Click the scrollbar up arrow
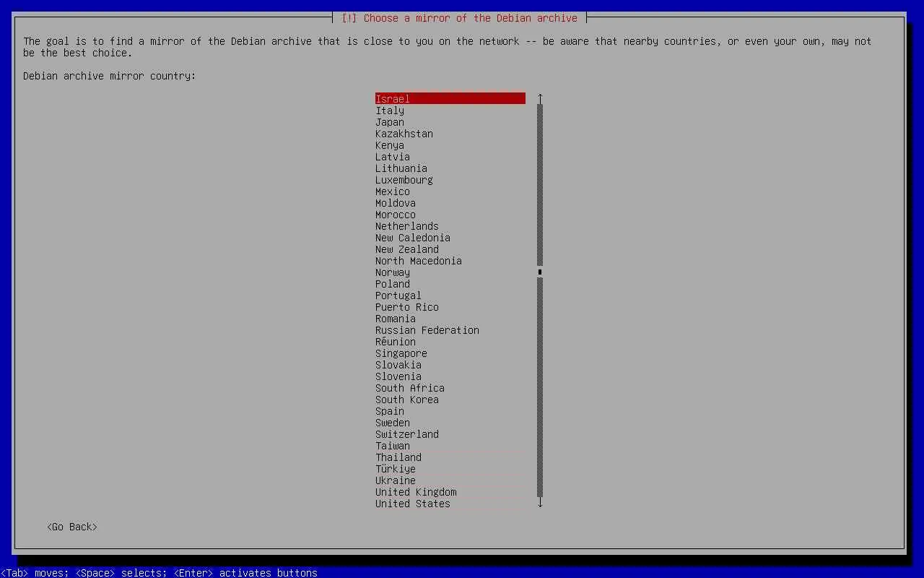924x578 pixels. 540,98
